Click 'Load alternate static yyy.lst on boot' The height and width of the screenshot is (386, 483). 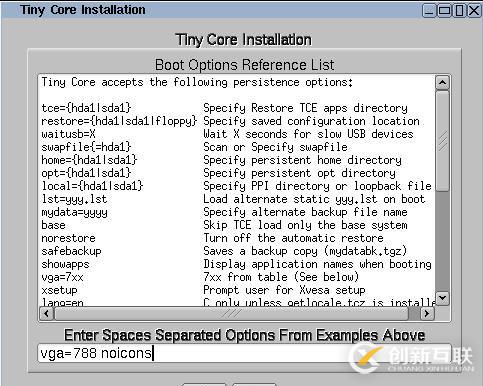314,199
